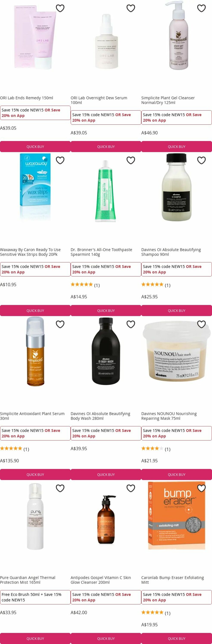Click heart icon on Simplicite Plant Gel Cleanser
This screenshot has width=212, height=644.
201,8
